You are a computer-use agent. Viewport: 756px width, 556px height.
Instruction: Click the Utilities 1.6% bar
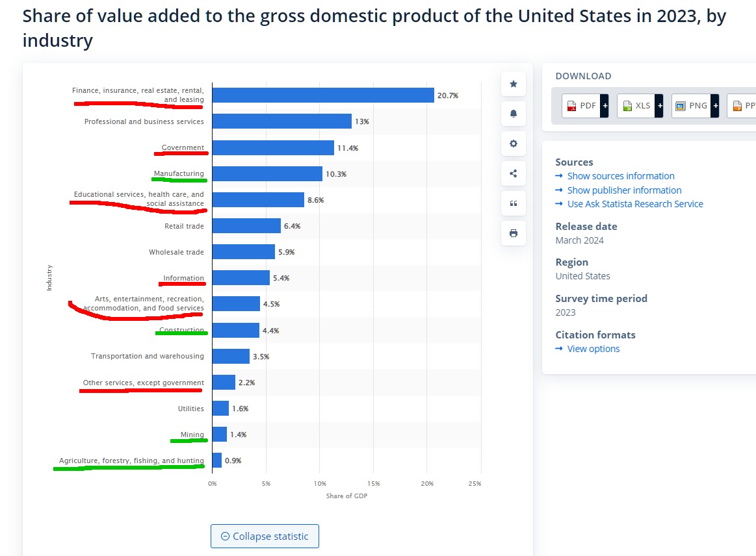pos(221,409)
